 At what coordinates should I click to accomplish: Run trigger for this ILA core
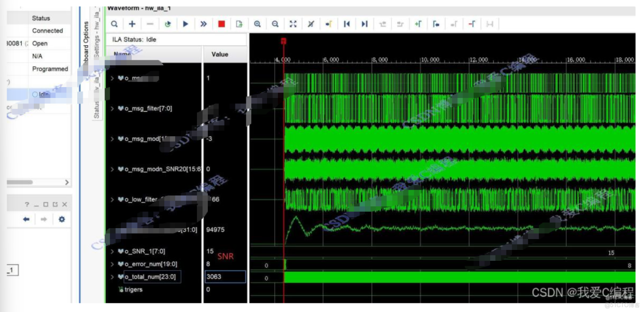tap(185, 24)
